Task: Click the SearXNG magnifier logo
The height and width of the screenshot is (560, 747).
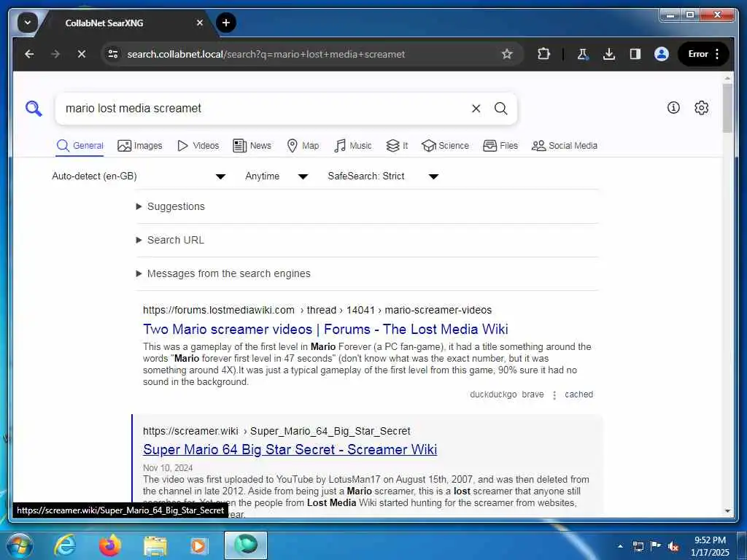Action: click(x=34, y=109)
